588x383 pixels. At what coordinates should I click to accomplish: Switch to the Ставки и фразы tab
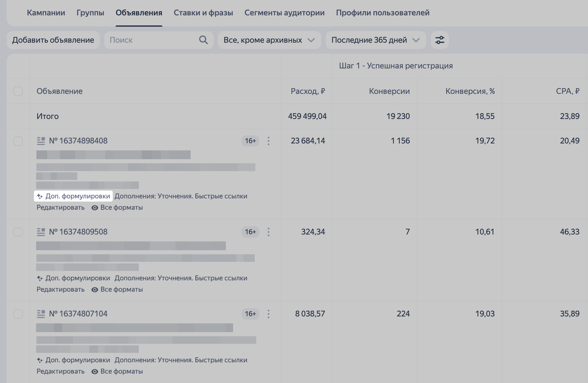(203, 13)
